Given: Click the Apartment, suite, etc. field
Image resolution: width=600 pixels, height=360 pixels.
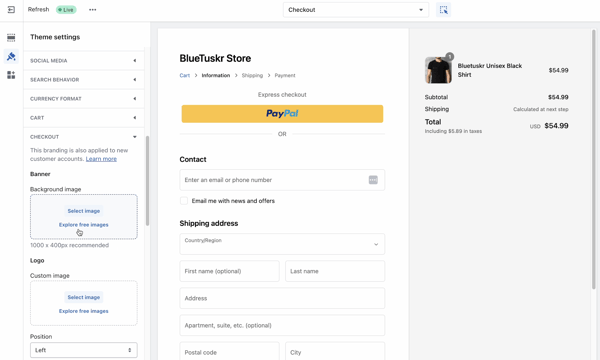Looking at the screenshot, I should (x=282, y=326).
